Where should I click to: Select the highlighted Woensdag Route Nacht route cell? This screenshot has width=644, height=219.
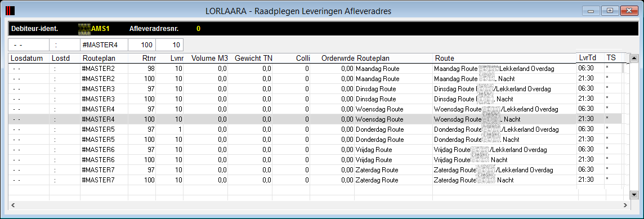(x=504, y=119)
